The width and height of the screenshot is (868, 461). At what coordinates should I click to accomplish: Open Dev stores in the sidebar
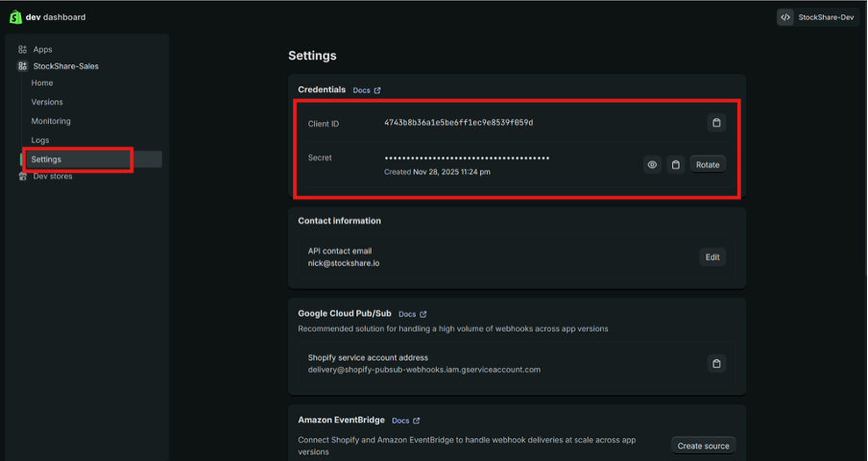(53, 176)
